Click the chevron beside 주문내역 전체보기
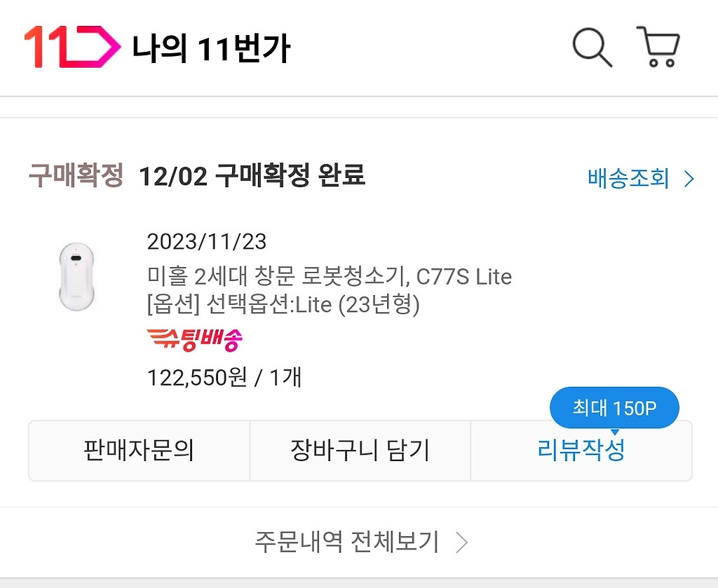The width and height of the screenshot is (718, 588). coord(462,542)
